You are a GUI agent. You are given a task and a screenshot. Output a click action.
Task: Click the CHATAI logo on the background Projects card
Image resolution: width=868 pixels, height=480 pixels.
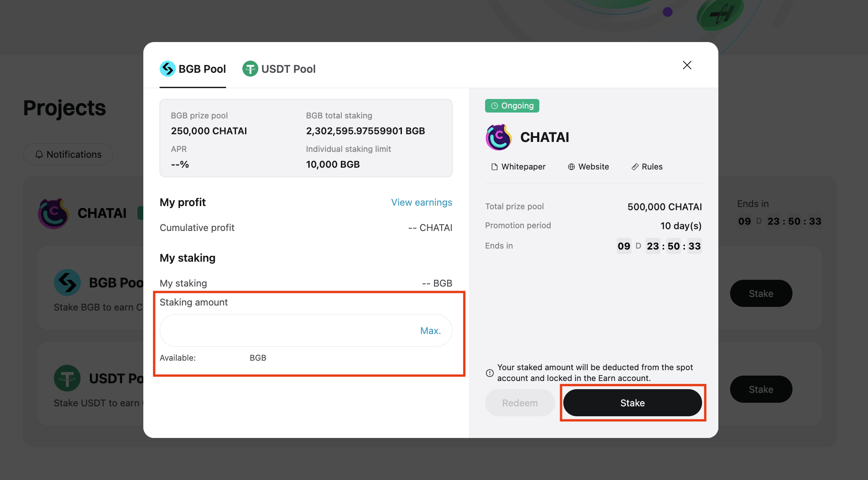pos(53,213)
